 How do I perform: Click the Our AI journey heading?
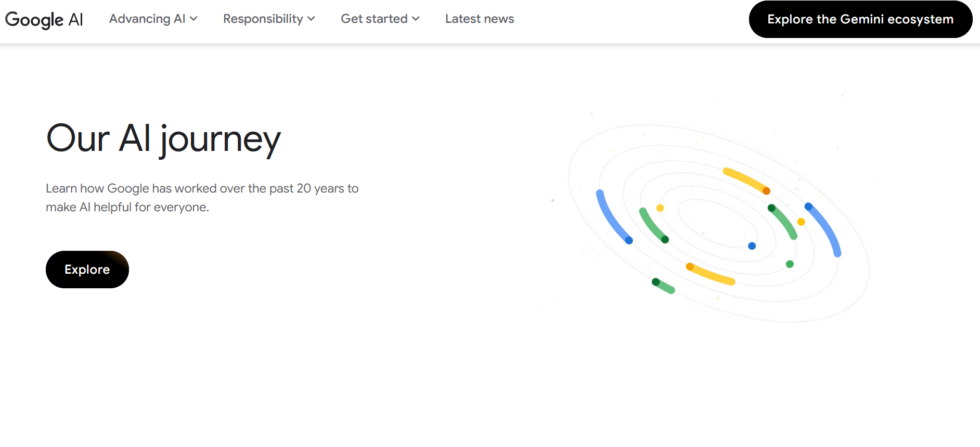(163, 139)
